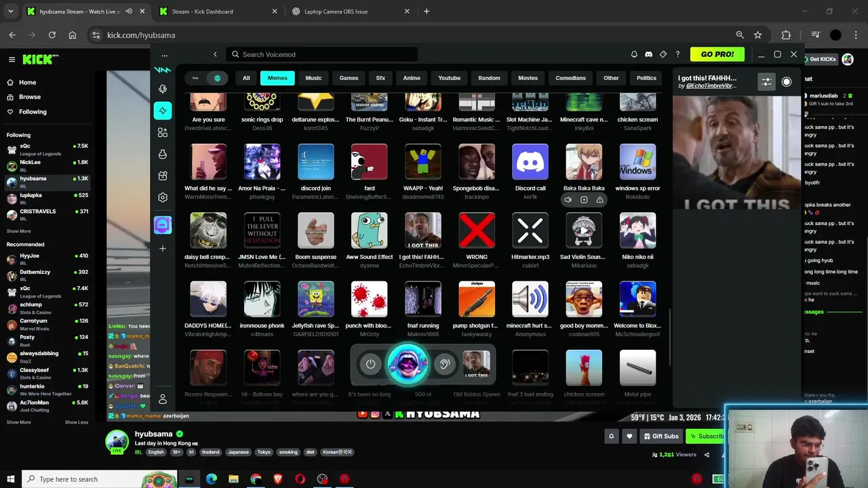Click the Chrome zoom magnifier in address bar
Screen dimensions: 868x488
[x=740, y=35]
